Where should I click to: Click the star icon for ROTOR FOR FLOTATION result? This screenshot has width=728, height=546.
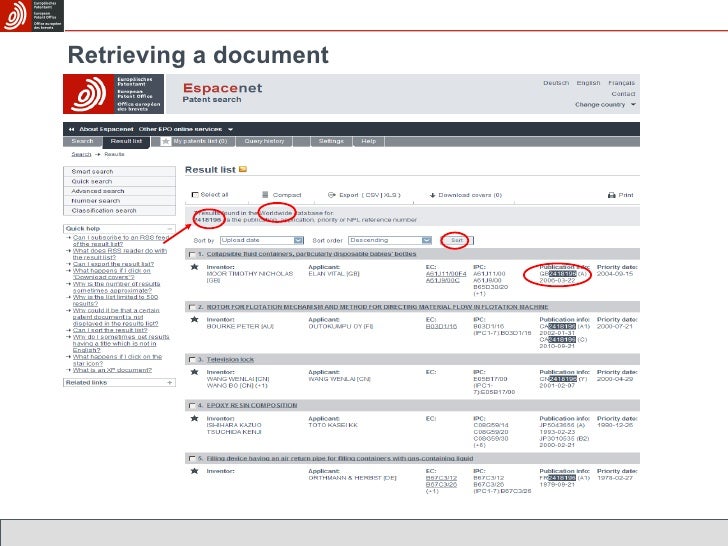(195, 319)
